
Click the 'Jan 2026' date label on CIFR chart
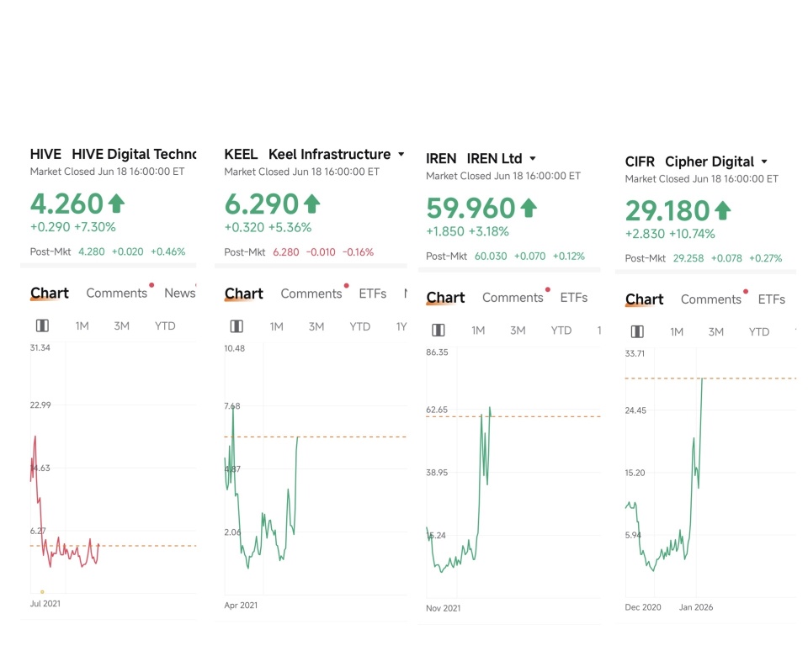pyautogui.click(x=696, y=607)
